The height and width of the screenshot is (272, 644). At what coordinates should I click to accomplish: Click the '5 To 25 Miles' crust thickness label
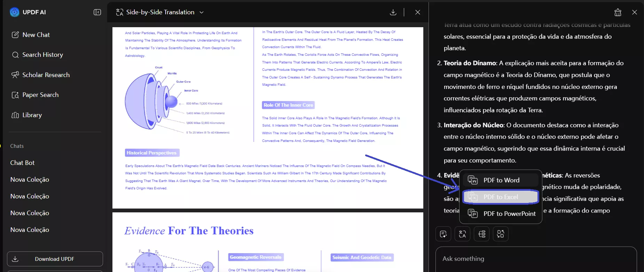[x=208, y=133]
